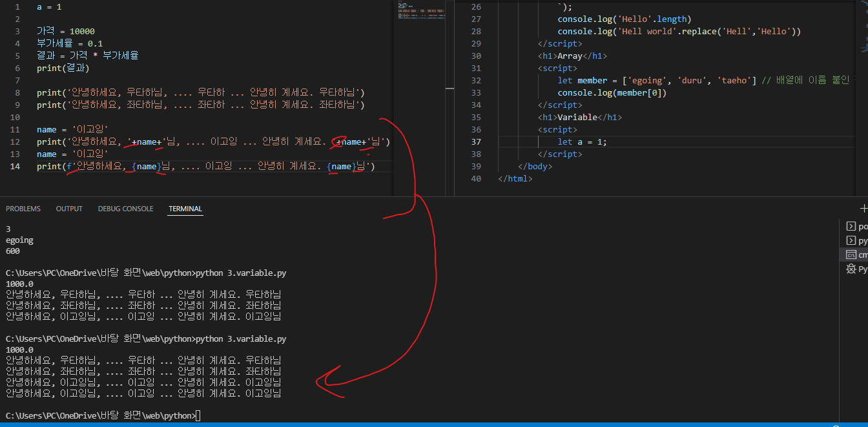Switch to the PROBLEMS tab

tap(23, 209)
